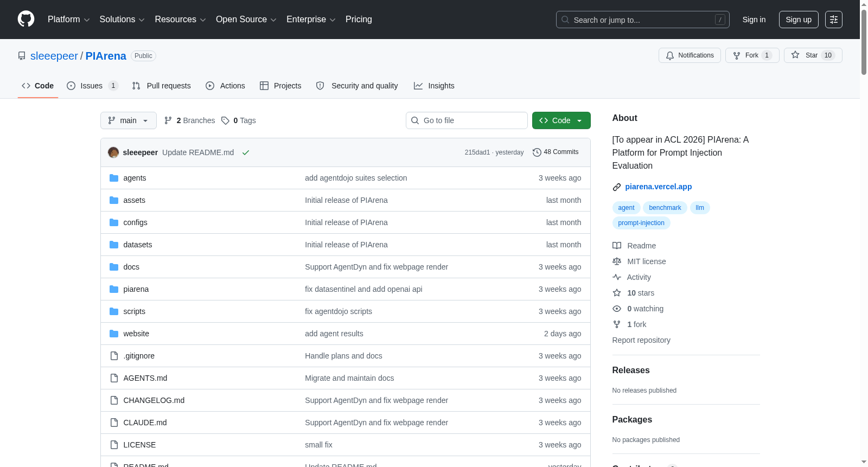868x467 pixels.
Task: Click the fork icon in About
Action: 617,324
